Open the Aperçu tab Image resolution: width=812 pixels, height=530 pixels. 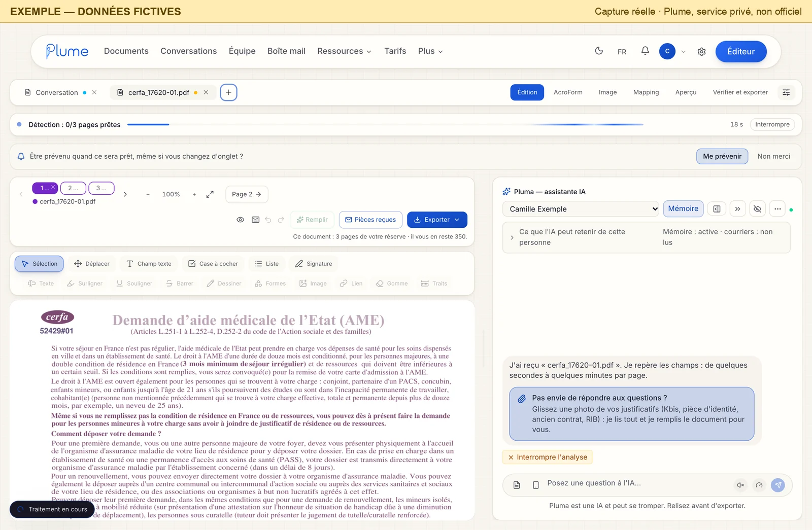coord(686,92)
